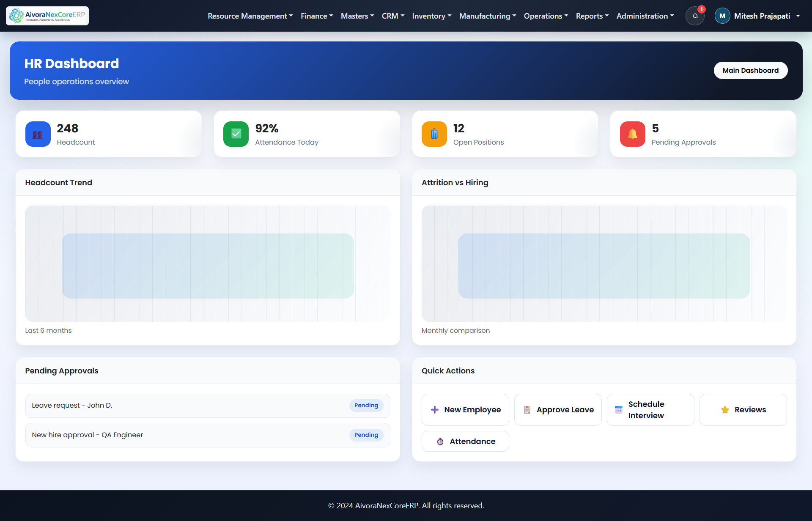Expand the Administration dropdown
The height and width of the screenshot is (521, 812).
click(x=645, y=16)
